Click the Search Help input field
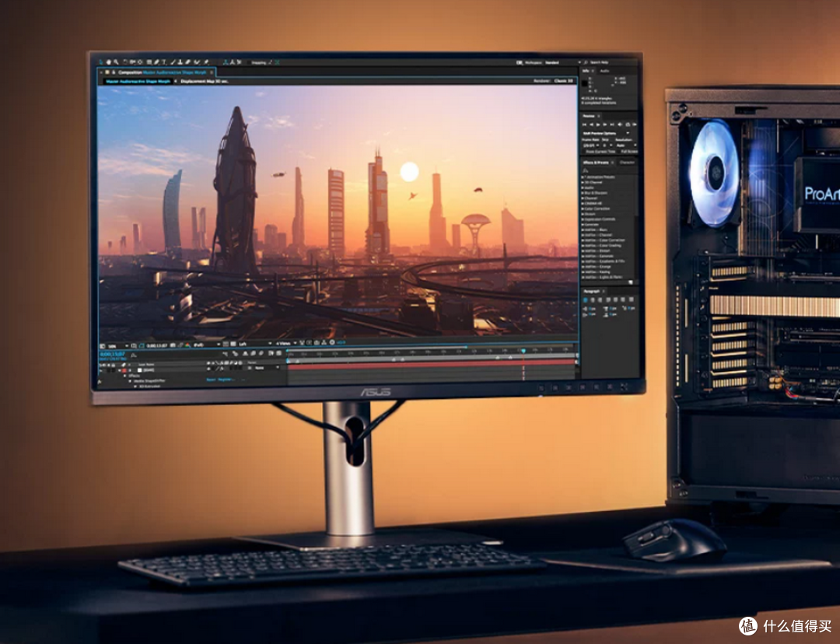 pos(612,63)
